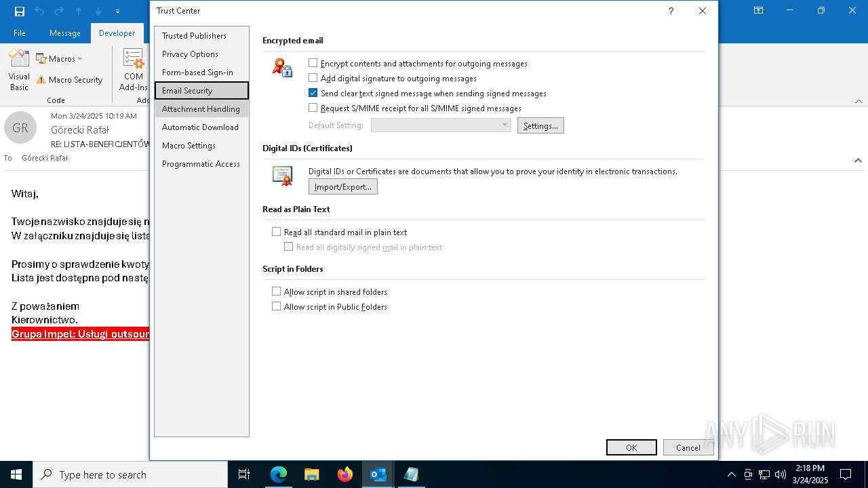Check Read all standard mail in plain text
The image size is (868, 488).
276,232
